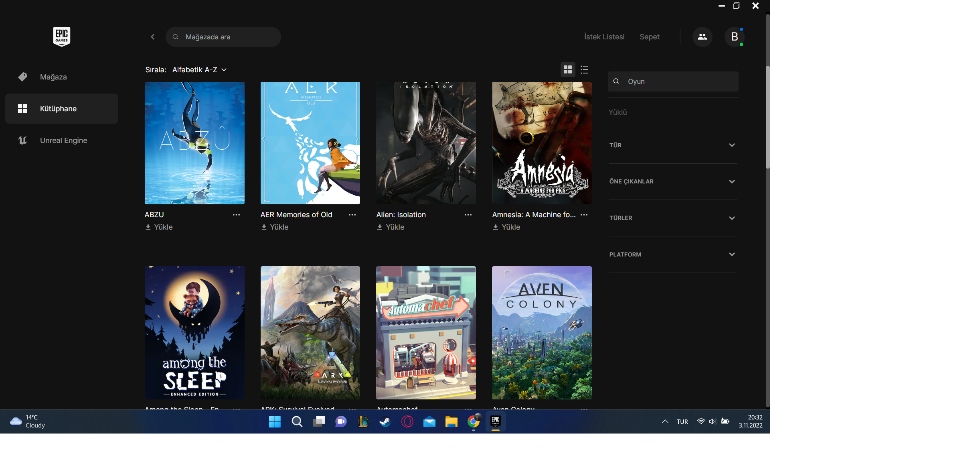Open Google Chrome from the taskbar
The image size is (980, 456).
474,421
